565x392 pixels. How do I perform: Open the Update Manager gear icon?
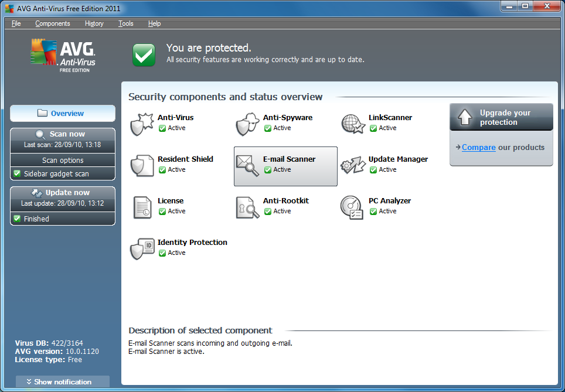tap(353, 165)
